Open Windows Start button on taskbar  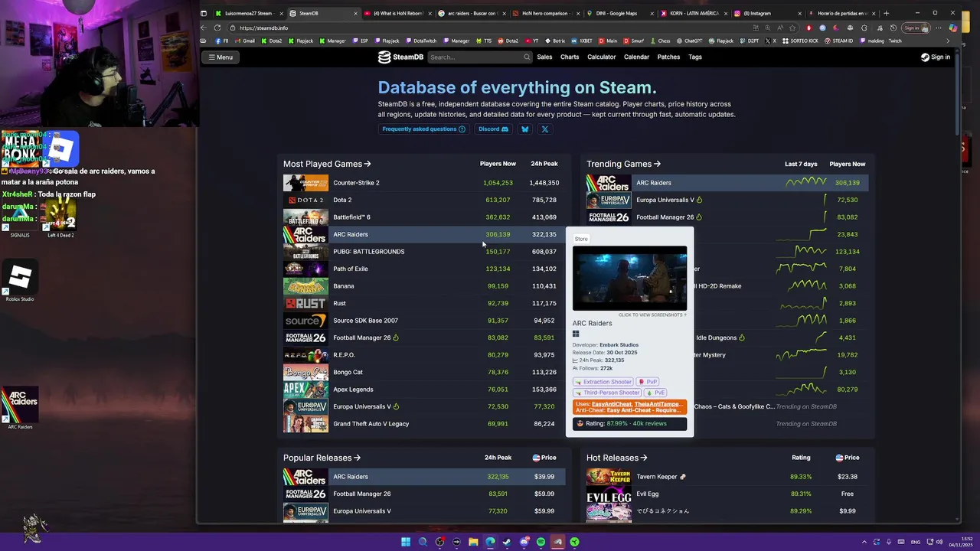pyautogui.click(x=406, y=542)
